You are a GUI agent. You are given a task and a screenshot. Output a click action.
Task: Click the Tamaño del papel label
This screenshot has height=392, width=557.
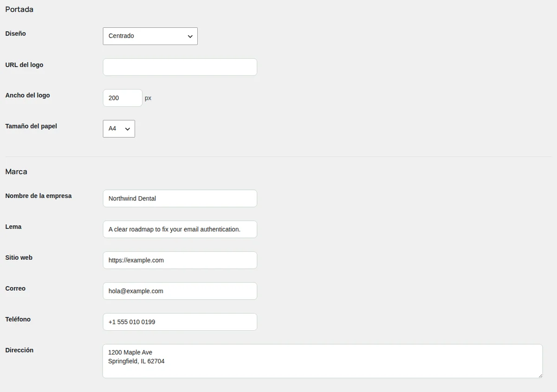31,126
